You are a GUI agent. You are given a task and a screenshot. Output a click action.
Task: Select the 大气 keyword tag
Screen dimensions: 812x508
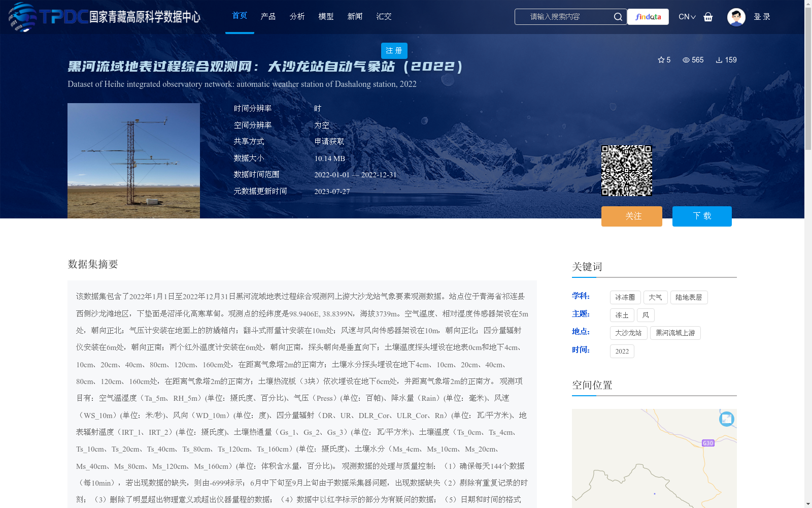(655, 297)
